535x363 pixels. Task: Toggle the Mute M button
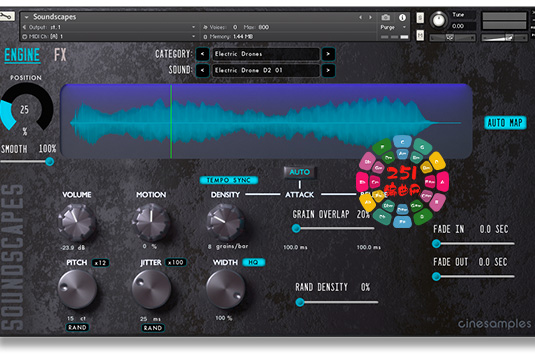[420, 35]
